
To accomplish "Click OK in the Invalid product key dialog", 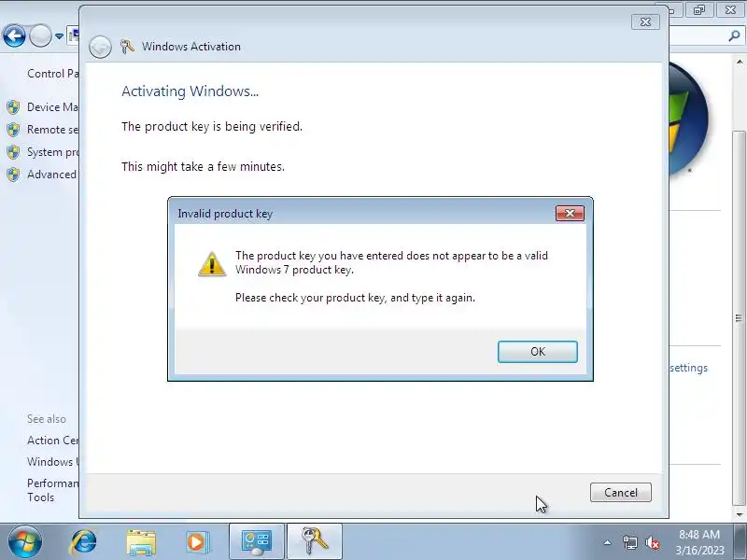I will pos(538,352).
